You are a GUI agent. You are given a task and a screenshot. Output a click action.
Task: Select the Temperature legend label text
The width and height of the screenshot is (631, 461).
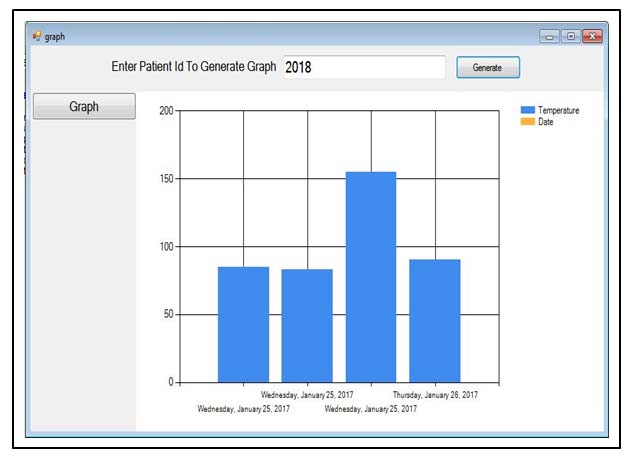[558, 110]
